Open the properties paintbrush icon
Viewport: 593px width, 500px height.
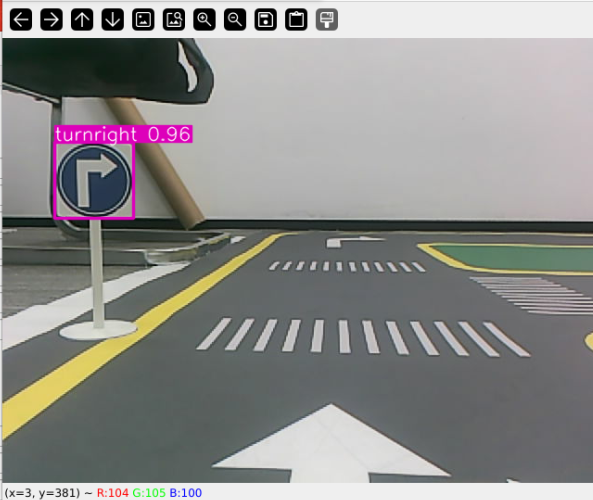(327, 19)
